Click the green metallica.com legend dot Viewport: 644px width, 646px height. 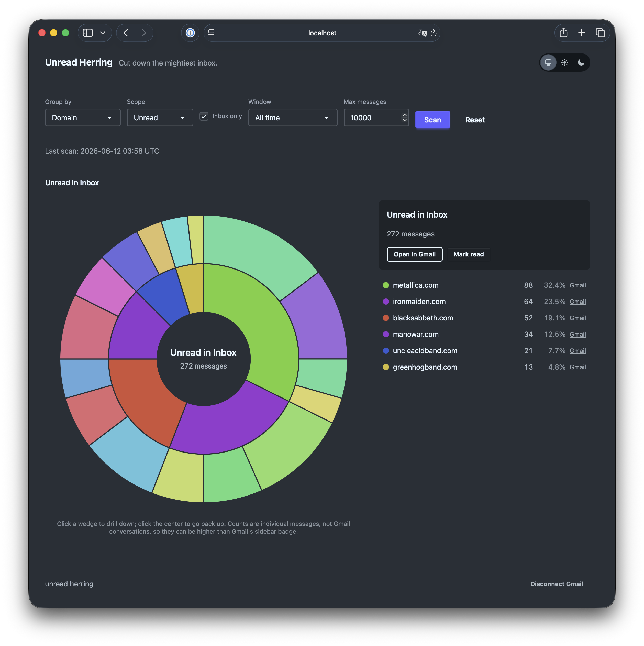386,285
